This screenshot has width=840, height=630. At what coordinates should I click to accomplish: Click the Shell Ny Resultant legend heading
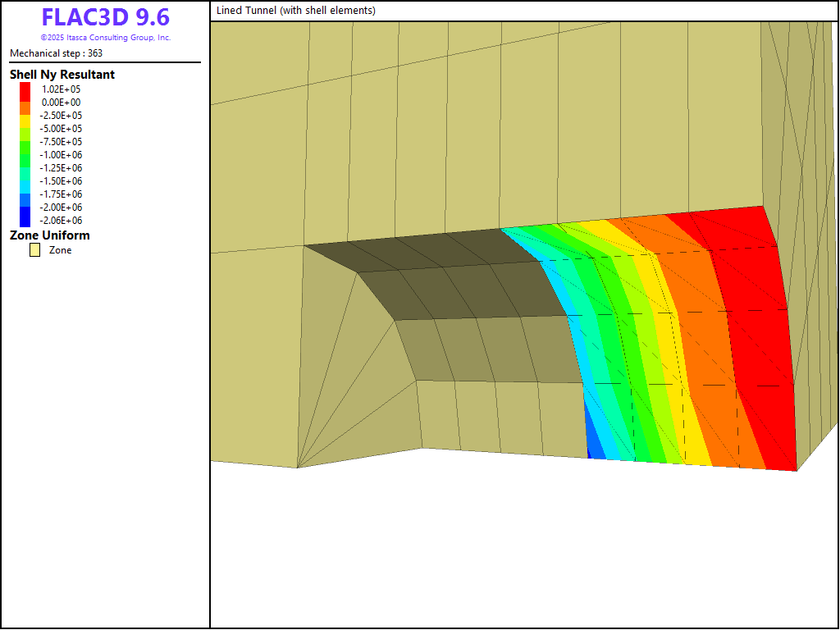point(62,75)
